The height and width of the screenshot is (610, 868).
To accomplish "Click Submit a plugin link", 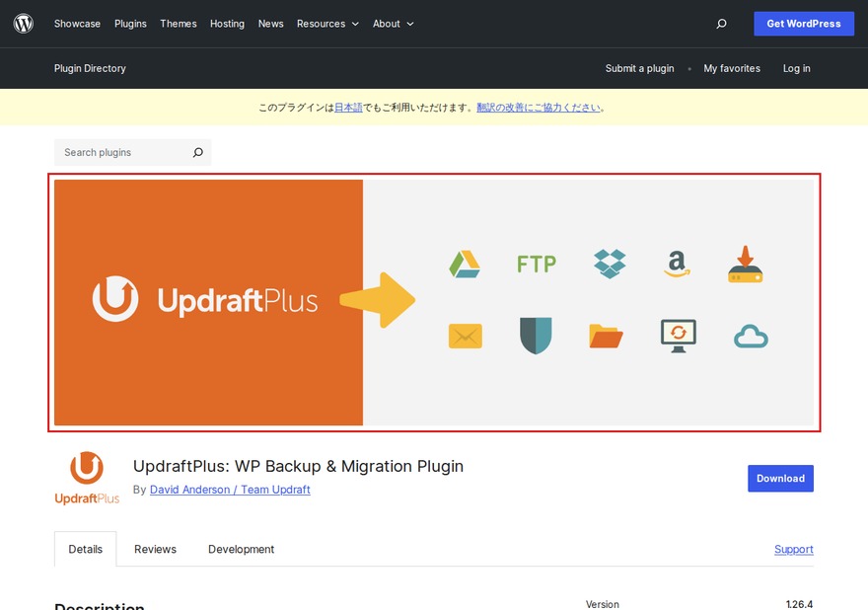I will point(639,68).
